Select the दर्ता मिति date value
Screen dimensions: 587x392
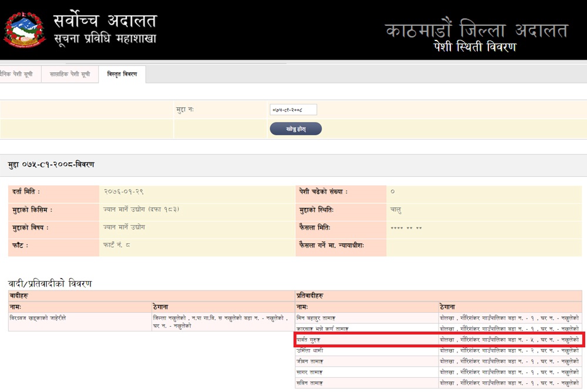(124, 192)
